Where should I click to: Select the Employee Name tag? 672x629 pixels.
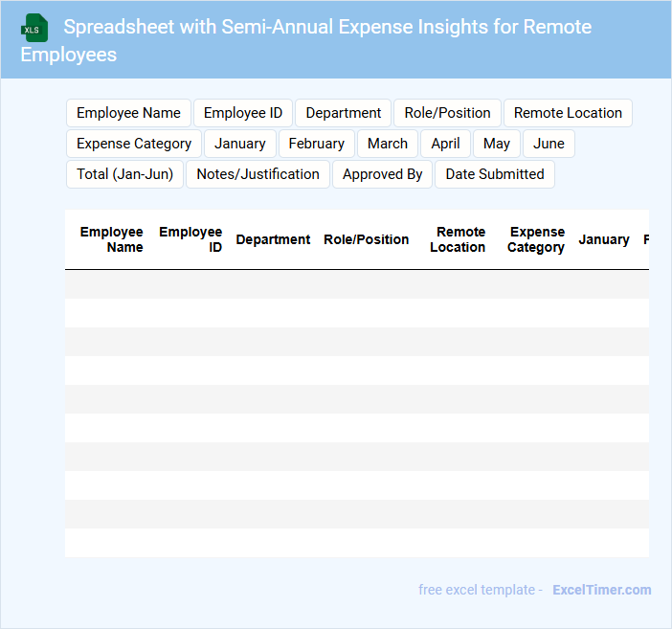pos(128,113)
